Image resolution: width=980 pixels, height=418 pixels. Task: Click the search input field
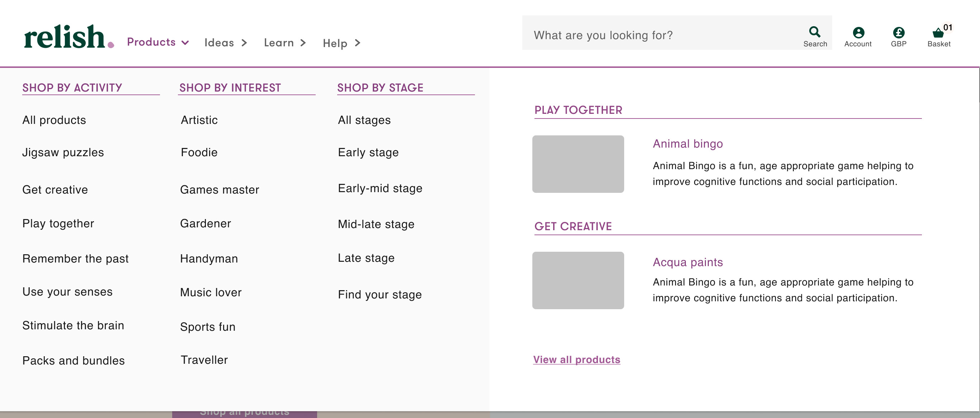pyautogui.click(x=662, y=35)
